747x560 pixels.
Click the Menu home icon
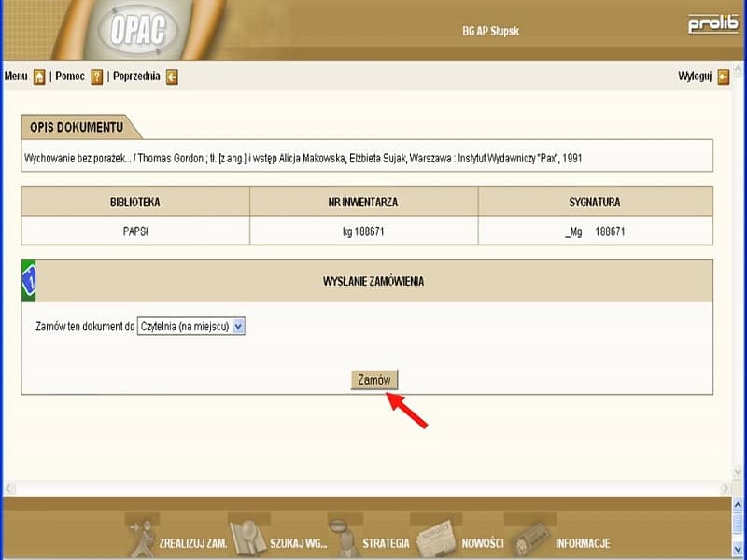coord(39,77)
